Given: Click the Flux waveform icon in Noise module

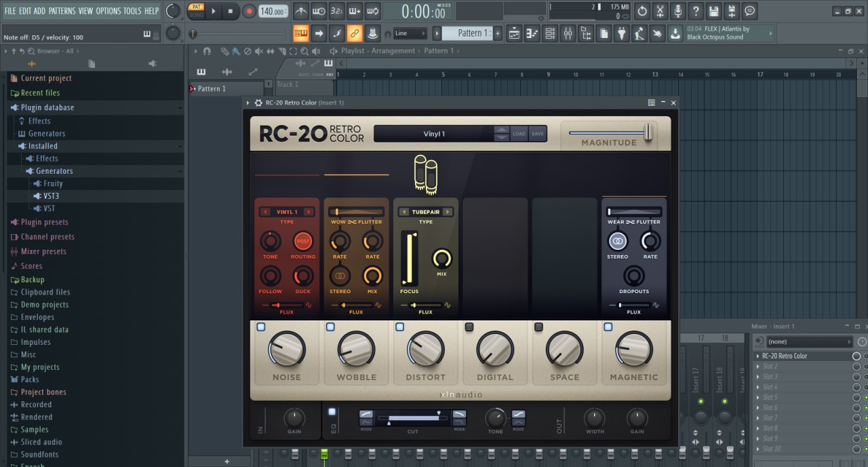Looking at the screenshot, I should [308, 305].
